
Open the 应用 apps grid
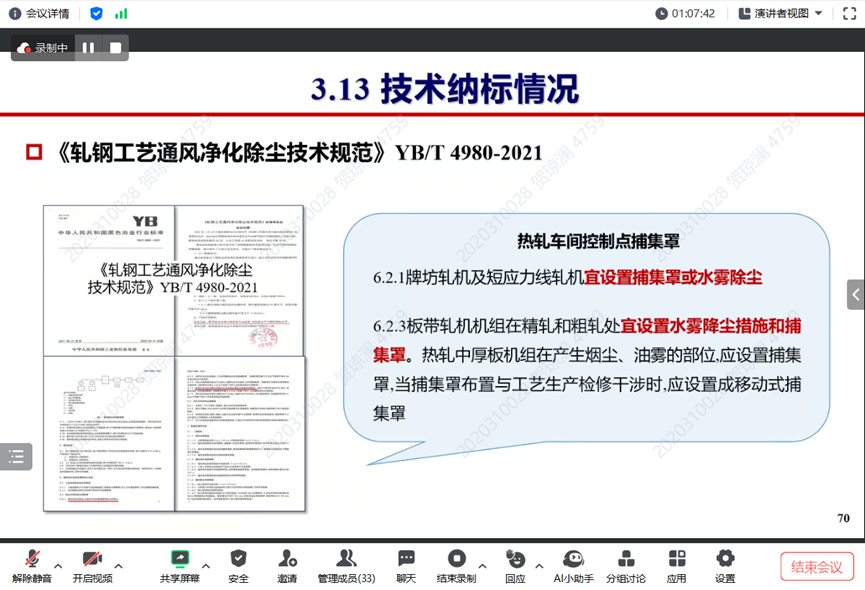[677, 559]
